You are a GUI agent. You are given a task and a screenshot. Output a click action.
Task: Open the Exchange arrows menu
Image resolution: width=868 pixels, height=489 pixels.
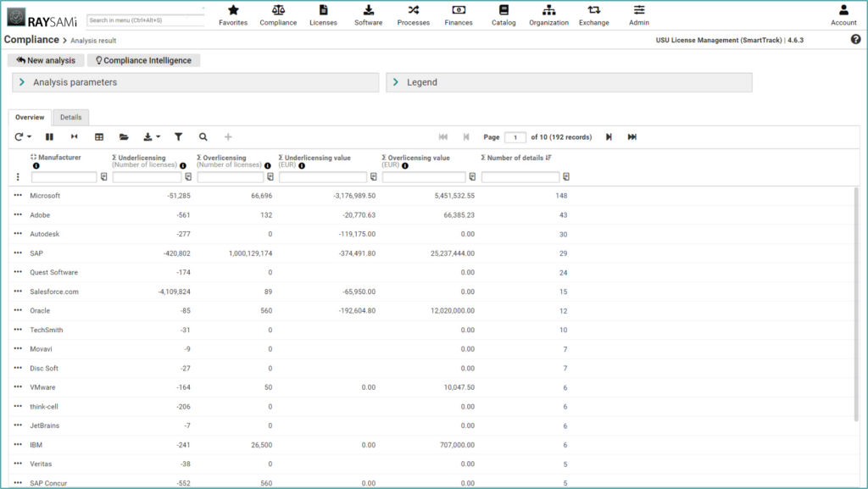tap(594, 15)
